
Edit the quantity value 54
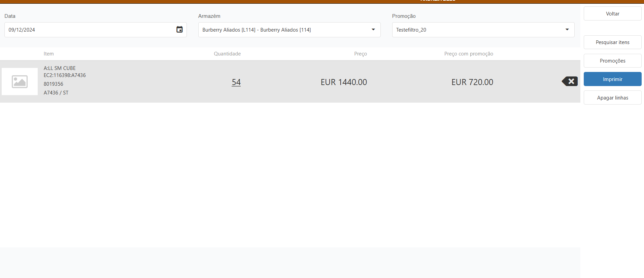tap(236, 82)
